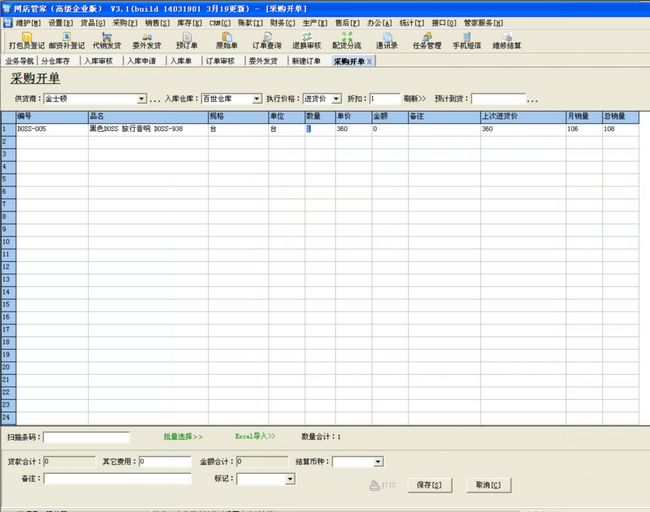Open the 维护 menu
Image resolution: width=650 pixels, height=512 pixels.
point(28,23)
